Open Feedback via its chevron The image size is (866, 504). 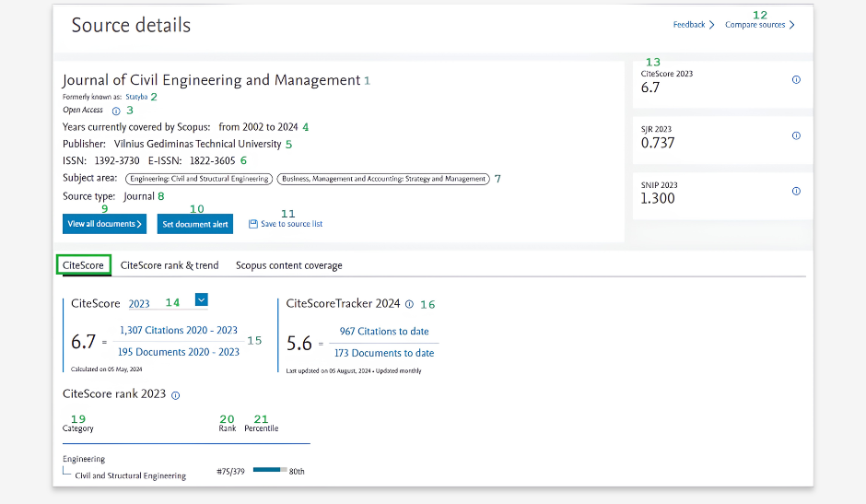click(712, 25)
